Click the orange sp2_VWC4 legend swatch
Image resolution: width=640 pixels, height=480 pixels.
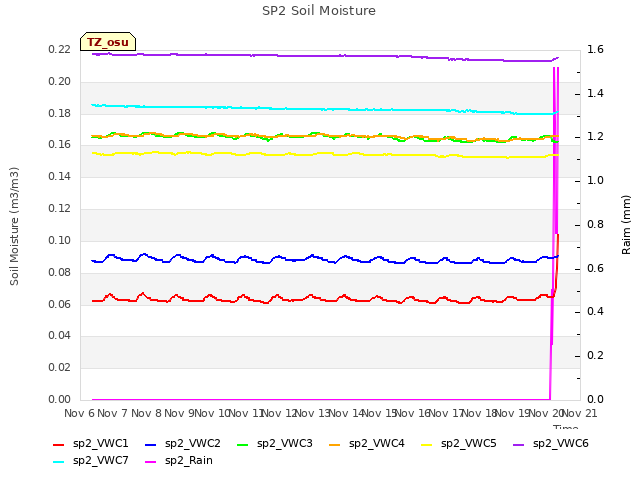tap(335, 445)
